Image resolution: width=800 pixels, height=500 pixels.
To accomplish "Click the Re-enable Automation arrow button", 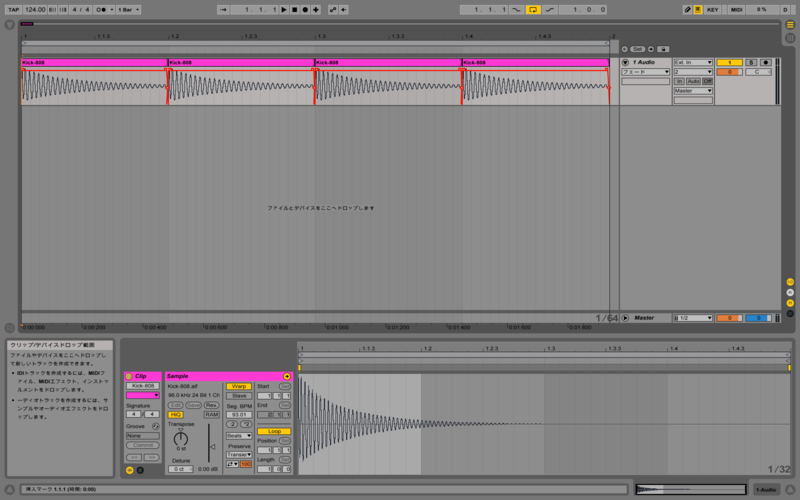I will click(344, 10).
